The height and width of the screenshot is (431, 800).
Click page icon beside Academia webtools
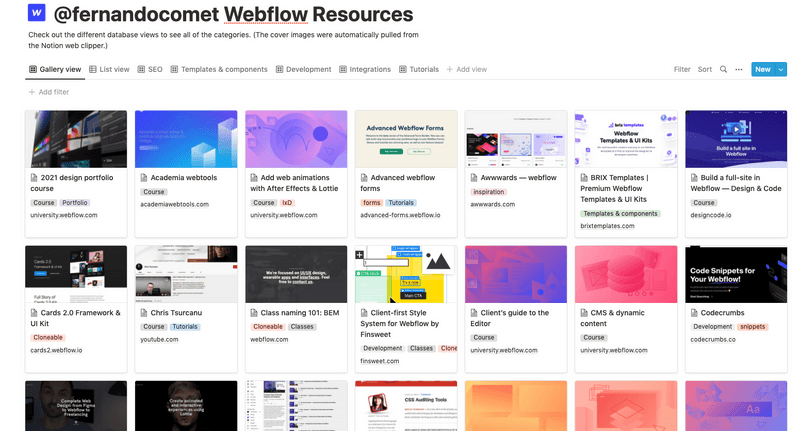pyautogui.click(x=144, y=178)
